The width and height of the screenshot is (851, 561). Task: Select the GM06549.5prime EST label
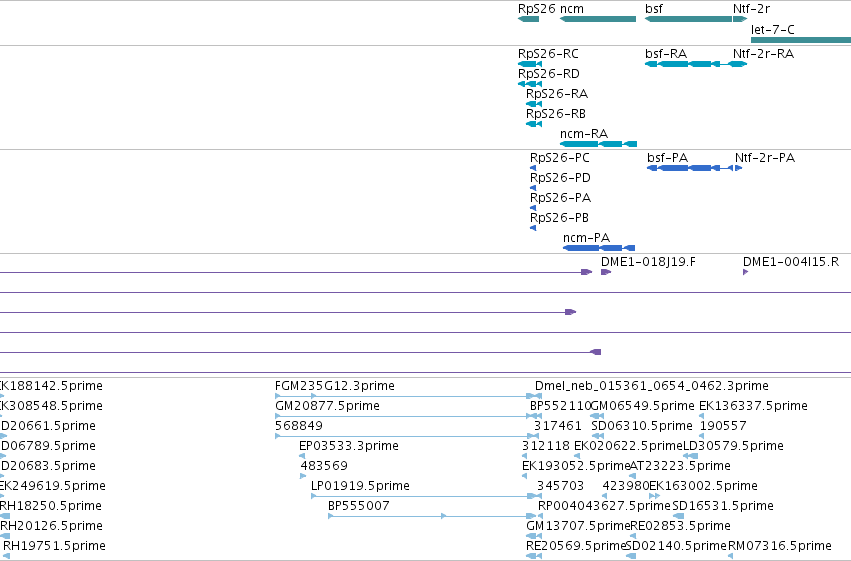coord(643,406)
